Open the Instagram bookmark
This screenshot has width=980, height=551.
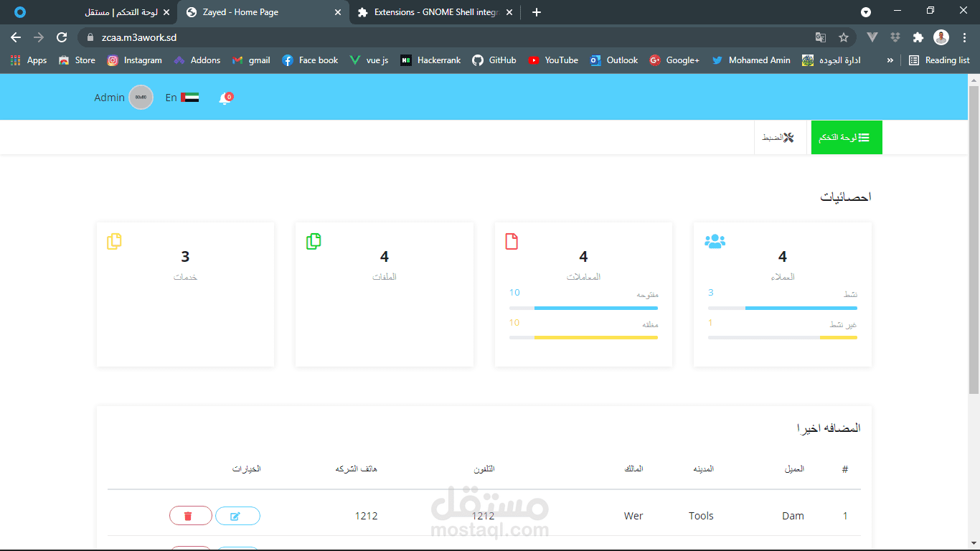point(135,60)
